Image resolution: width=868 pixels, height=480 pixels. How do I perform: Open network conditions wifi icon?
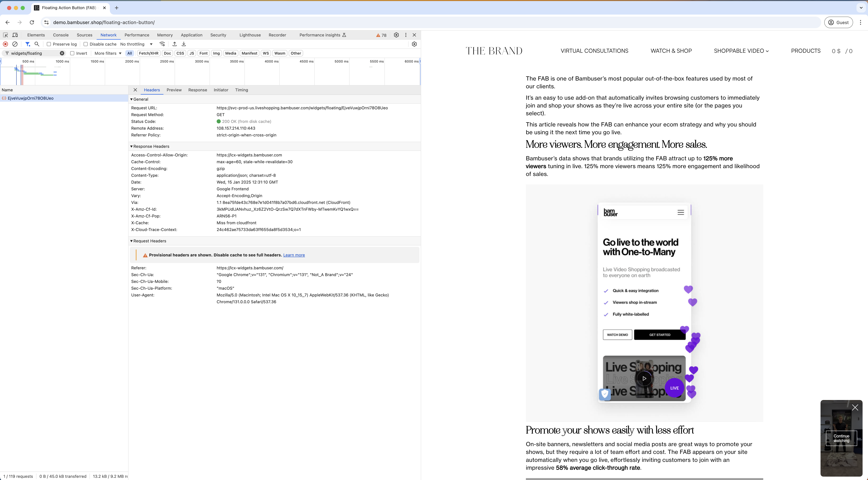coord(162,44)
